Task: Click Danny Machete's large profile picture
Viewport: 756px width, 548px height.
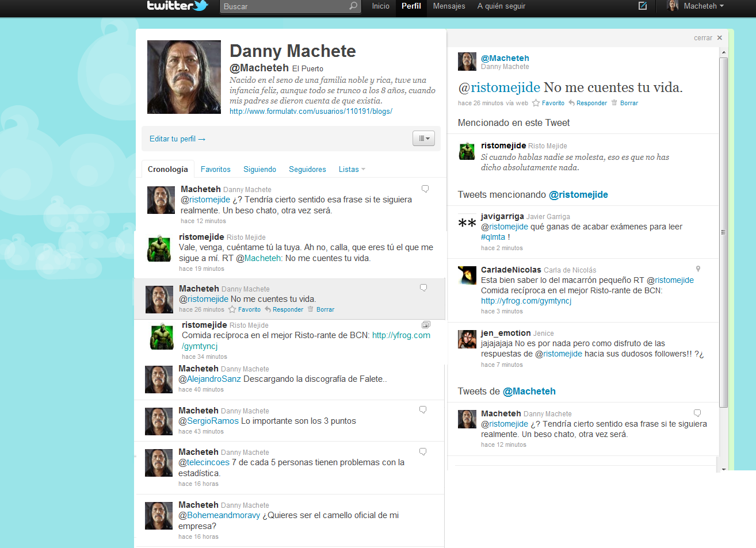Action: pyautogui.click(x=184, y=77)
